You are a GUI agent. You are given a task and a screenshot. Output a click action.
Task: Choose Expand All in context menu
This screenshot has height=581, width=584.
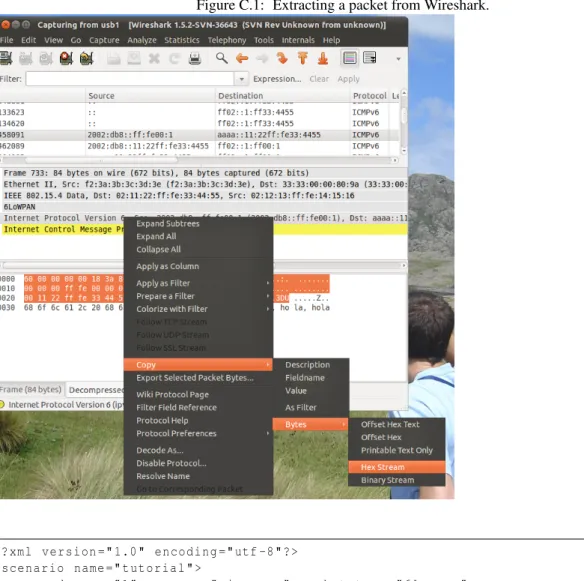coord(198,236)
